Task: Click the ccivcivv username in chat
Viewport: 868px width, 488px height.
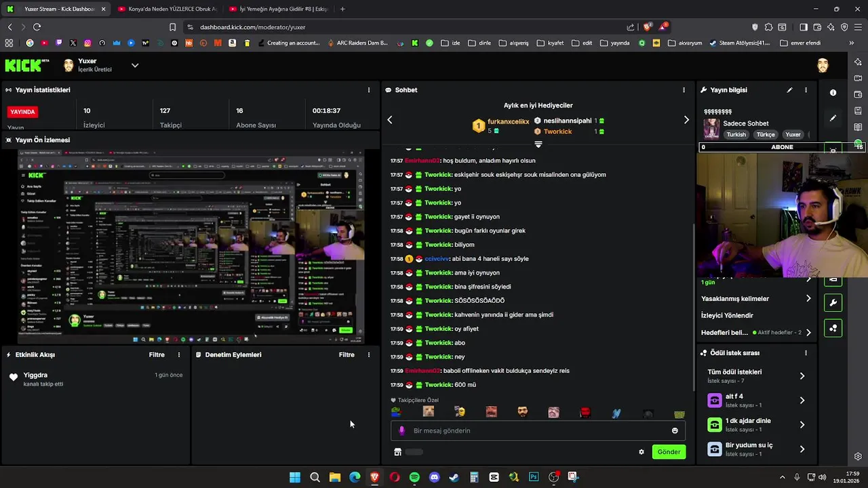Action: tap(437, 259)
